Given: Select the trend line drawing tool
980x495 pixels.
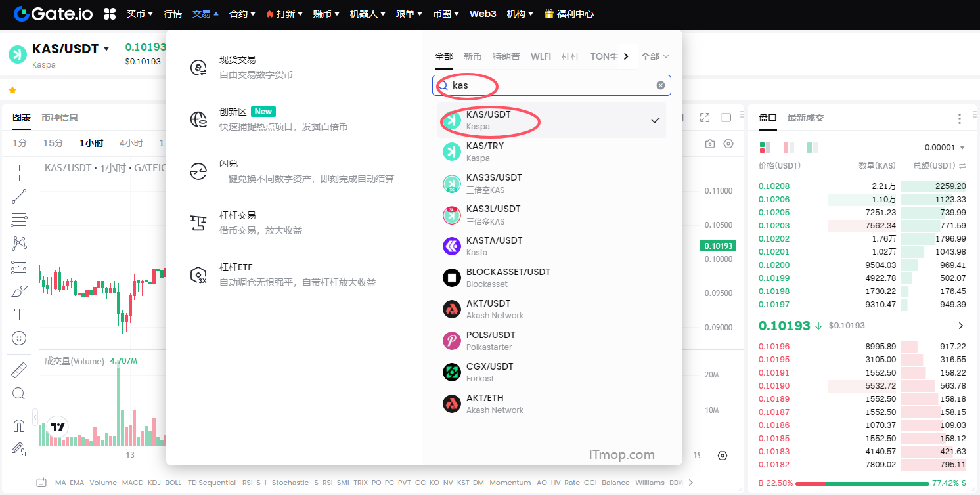Looking at the screenshot, I should 19,196.
